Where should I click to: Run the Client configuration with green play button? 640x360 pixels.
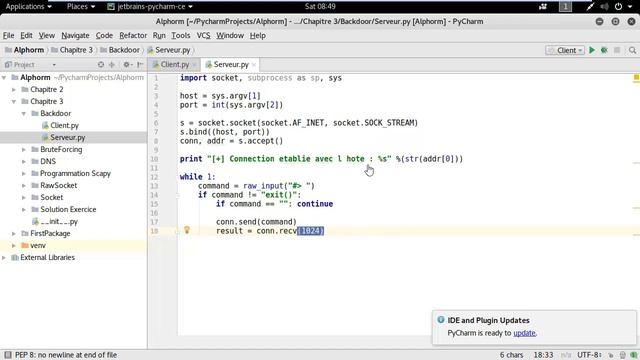pos(592,50)
